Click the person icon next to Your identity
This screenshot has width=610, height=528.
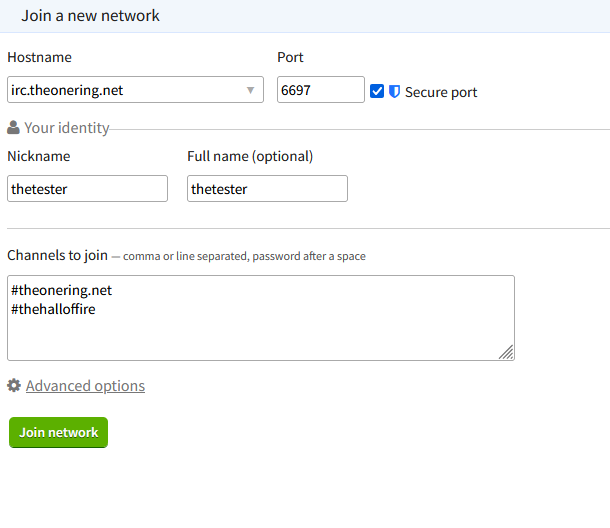[x=13, y=127]
